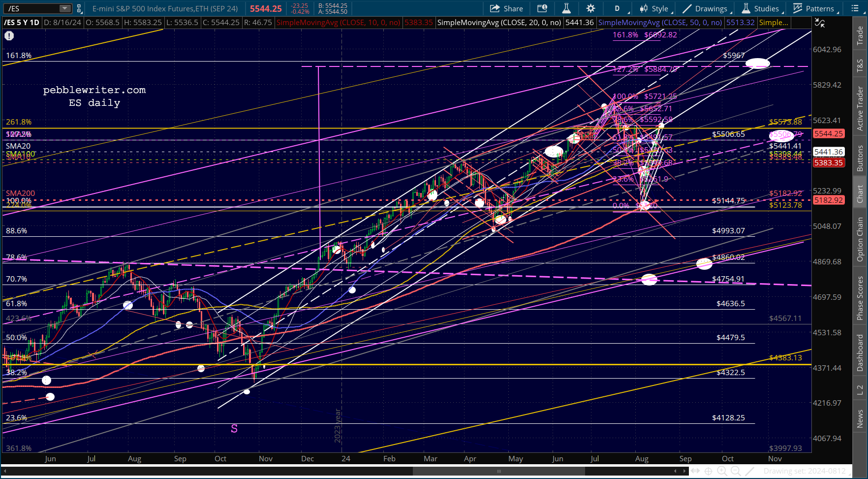
Task: Toggle the collapse studies header icon
Action: pos(819,23)
